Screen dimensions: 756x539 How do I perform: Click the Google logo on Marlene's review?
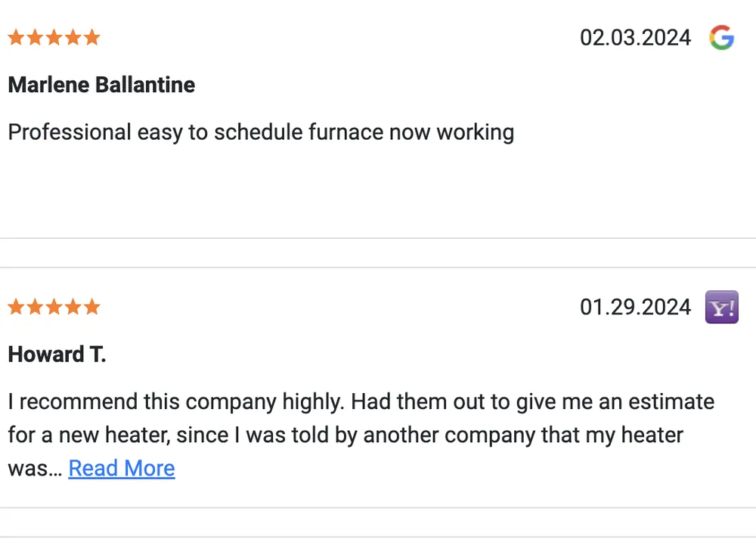(722, 38)
